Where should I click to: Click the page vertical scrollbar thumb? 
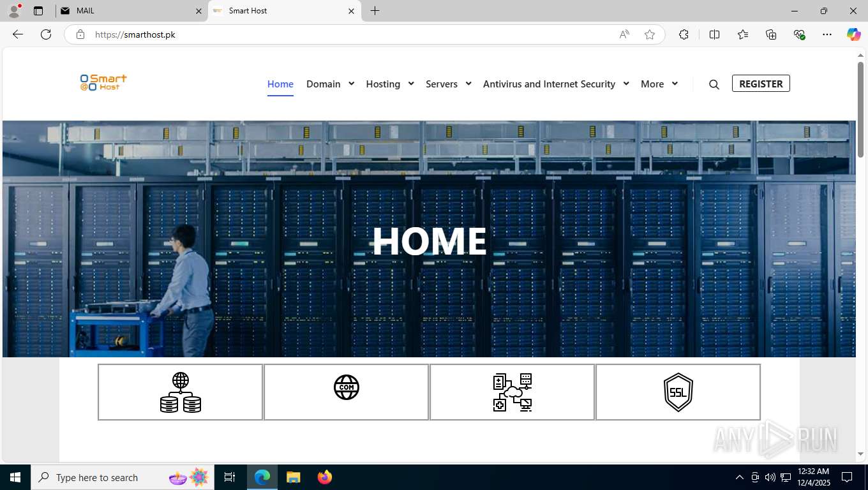860,109
